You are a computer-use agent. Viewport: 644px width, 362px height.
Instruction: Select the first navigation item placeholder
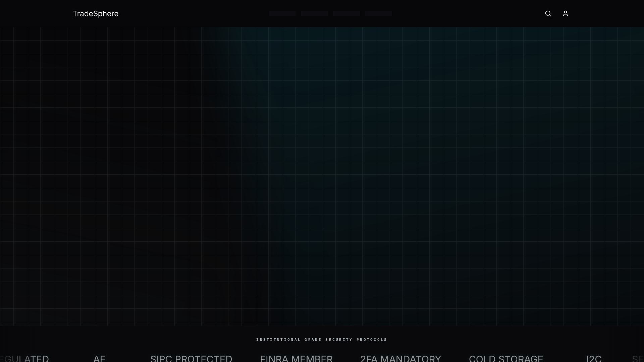282,13
